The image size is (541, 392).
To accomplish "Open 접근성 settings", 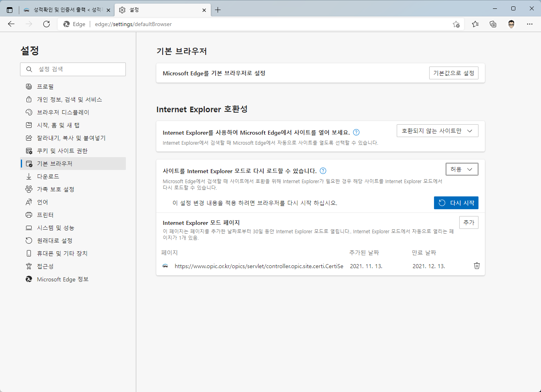I will point(73,266).
